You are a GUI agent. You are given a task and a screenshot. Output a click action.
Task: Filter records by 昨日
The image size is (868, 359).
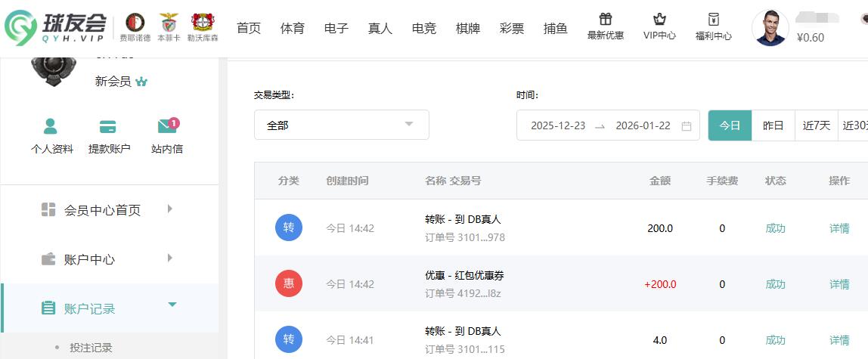(x=773, y=125)
